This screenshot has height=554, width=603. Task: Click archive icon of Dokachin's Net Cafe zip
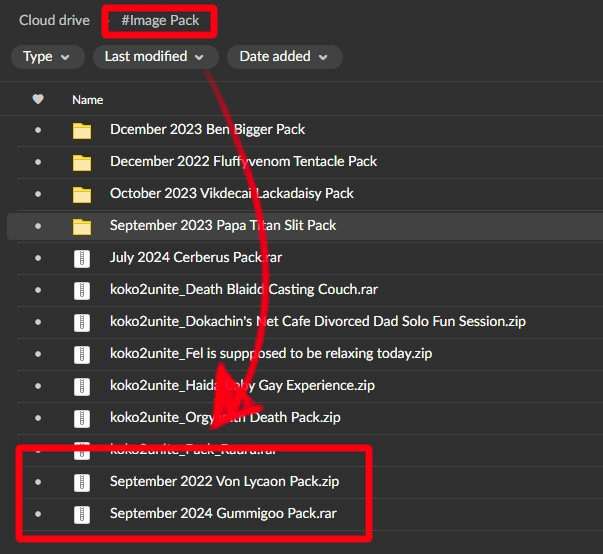[x=82, y=323]
